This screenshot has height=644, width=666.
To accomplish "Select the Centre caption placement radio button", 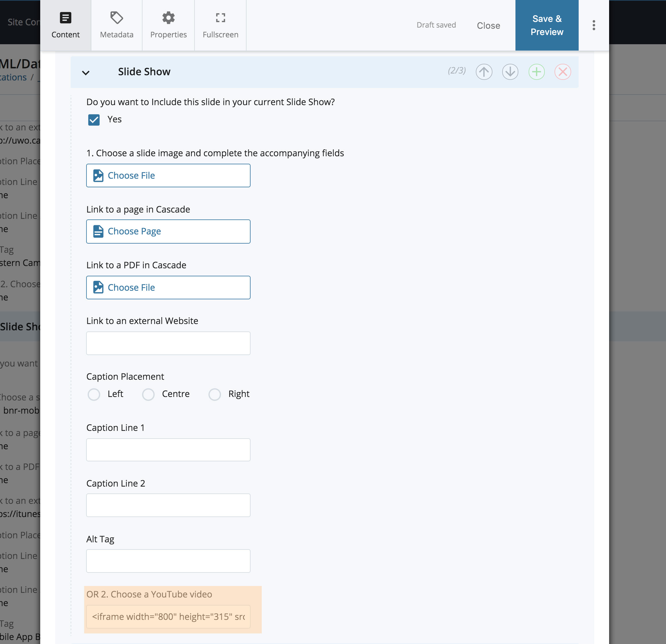I will click(147, 394).
